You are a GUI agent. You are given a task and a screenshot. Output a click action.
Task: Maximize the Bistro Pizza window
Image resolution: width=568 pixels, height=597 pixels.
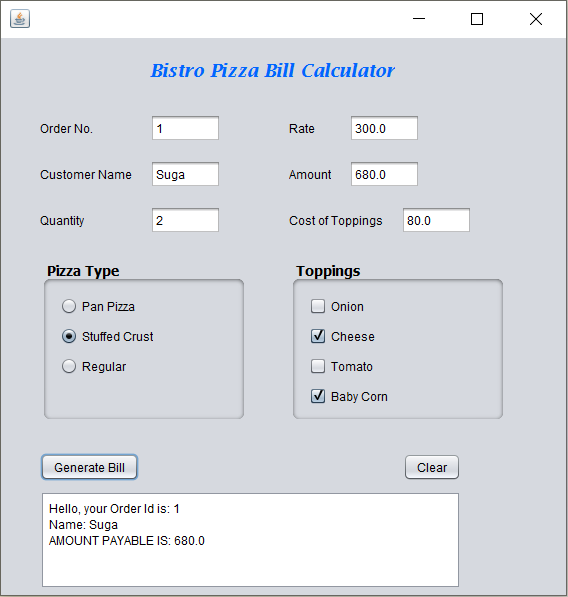477,19
